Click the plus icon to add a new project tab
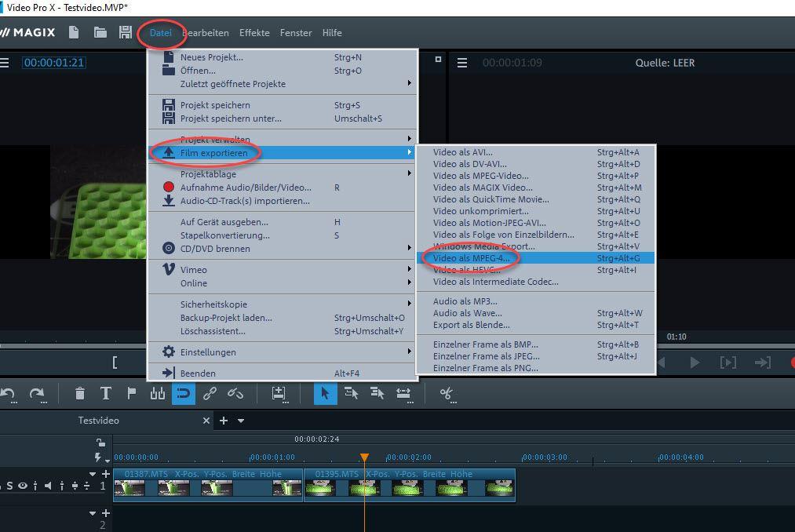The height and width of the screenshot is (532, 795). pyautogui.click(x=224, y=421)
